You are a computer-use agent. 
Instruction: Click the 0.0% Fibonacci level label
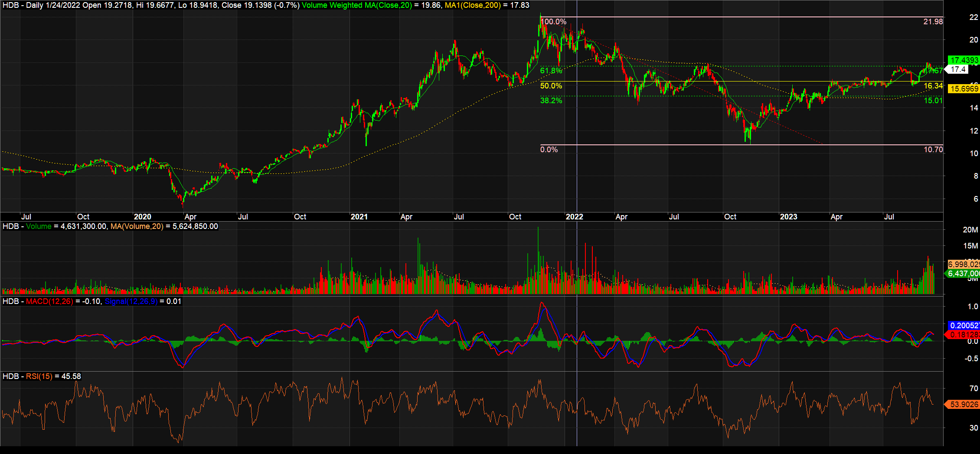[549, 150]
